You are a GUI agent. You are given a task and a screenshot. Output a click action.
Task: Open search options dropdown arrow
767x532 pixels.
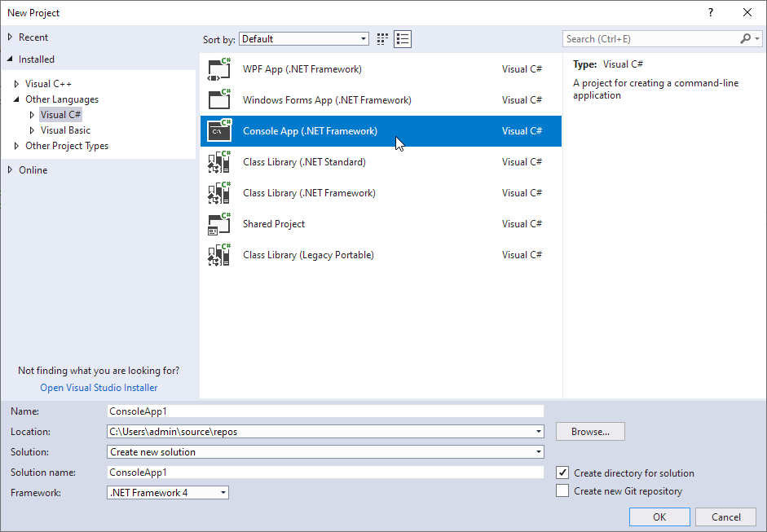757,38
